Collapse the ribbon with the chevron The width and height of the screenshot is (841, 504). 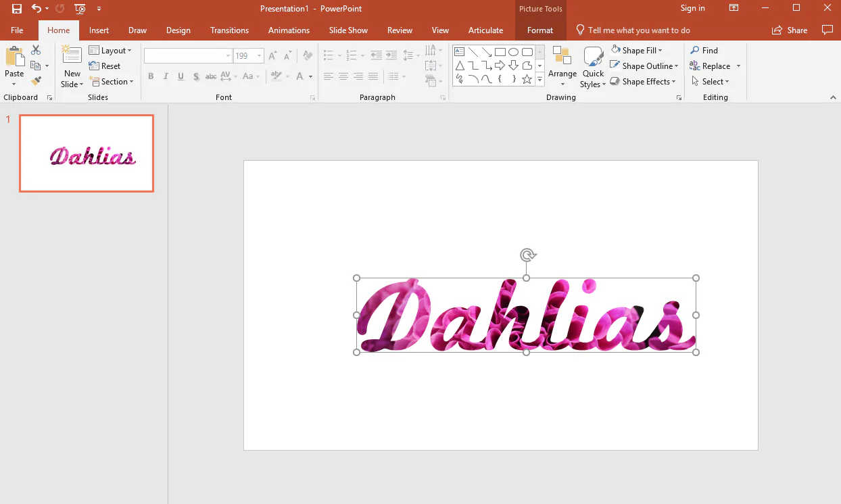point(833,98)
